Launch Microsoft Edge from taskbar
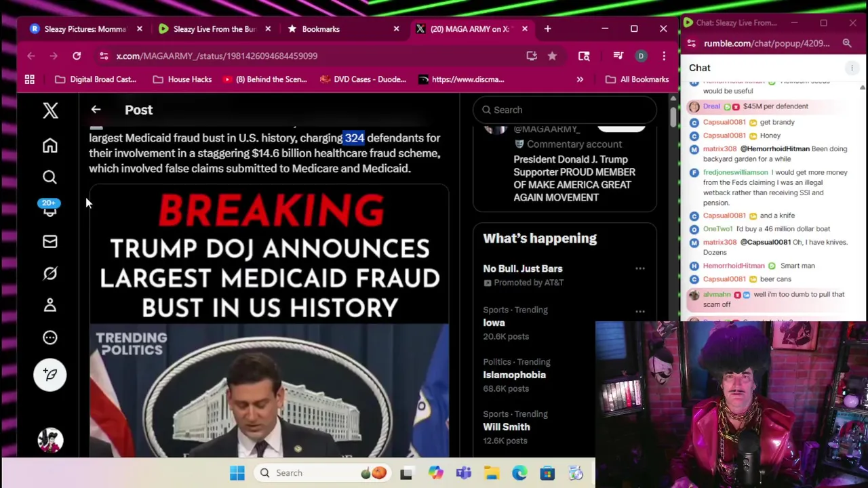Screen dimensions: 868x488 [x=519, y=473]
